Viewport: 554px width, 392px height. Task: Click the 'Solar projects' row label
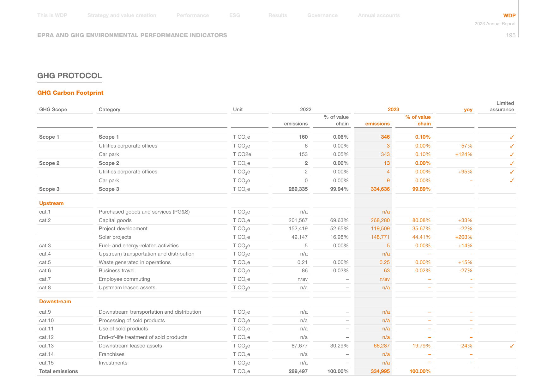coord(115,237)
